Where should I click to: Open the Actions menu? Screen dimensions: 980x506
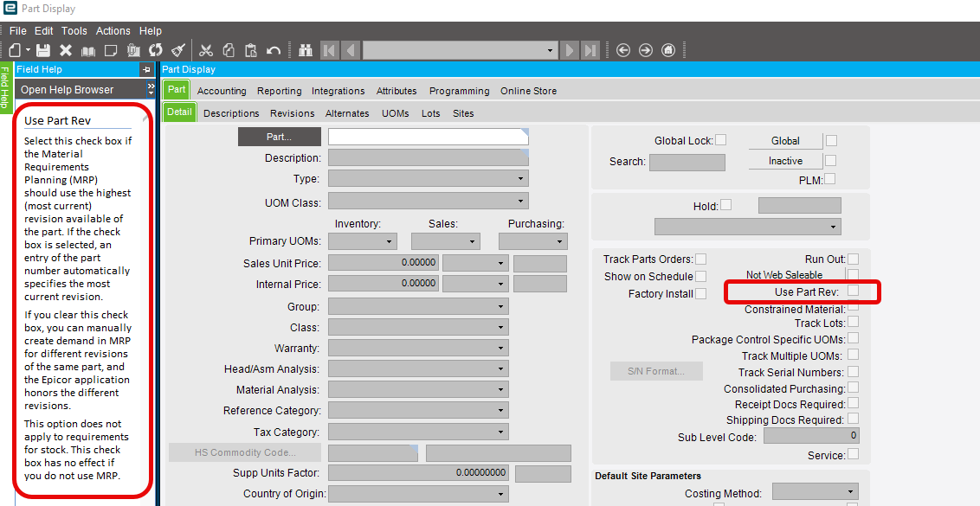coord(113,30)
